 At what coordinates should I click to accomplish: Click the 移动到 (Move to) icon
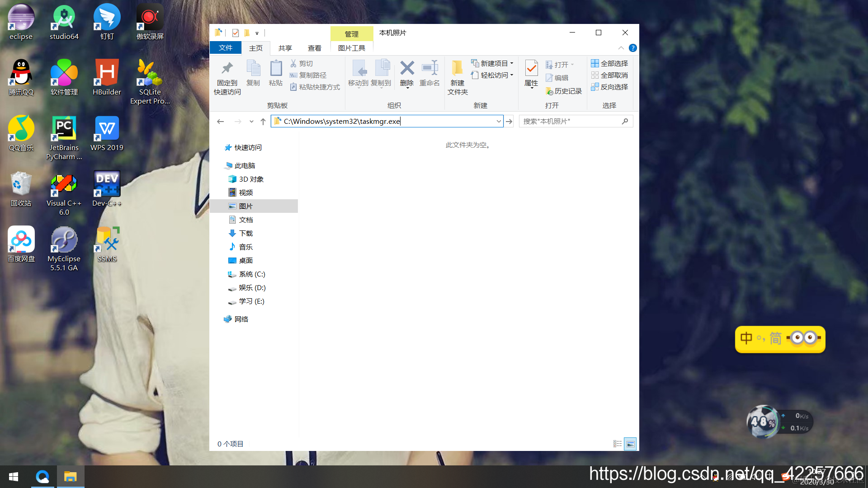tap(359, 75)
